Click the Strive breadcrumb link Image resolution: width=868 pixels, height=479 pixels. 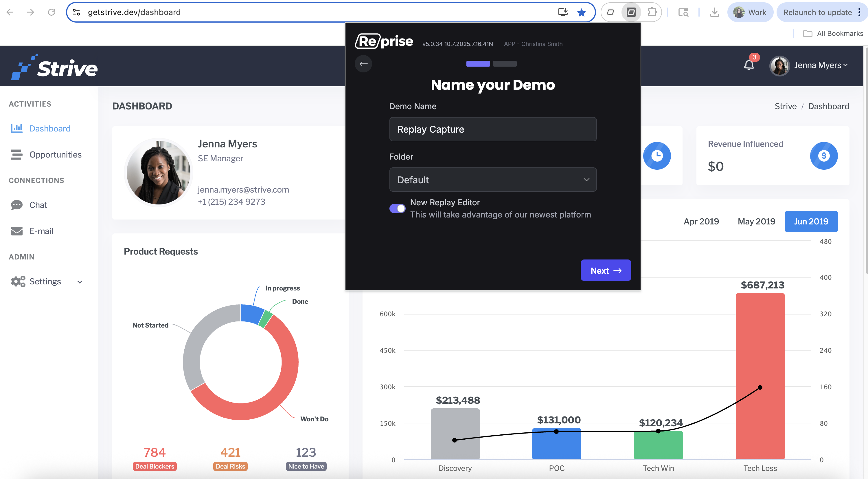(x=786, y=106)
